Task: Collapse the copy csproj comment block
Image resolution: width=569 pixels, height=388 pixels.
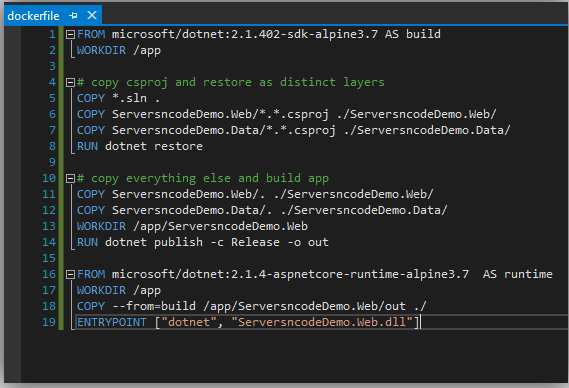Action: [x=70, y=83]
